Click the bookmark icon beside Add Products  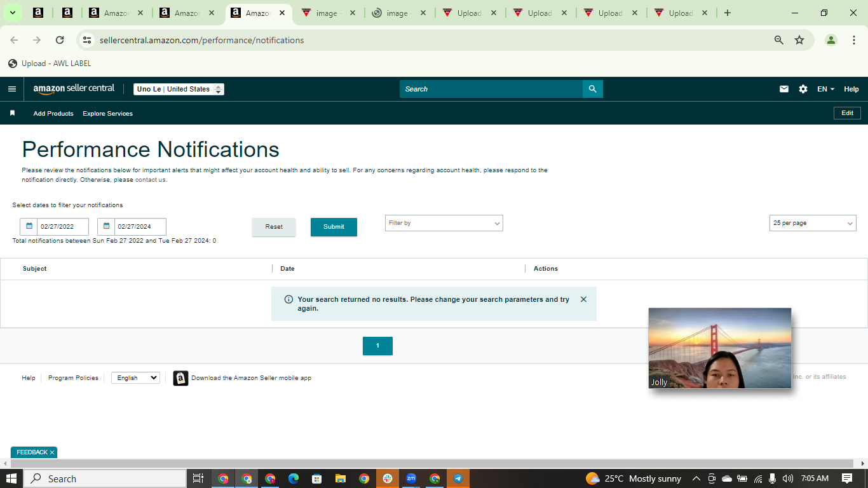(12, 113)
